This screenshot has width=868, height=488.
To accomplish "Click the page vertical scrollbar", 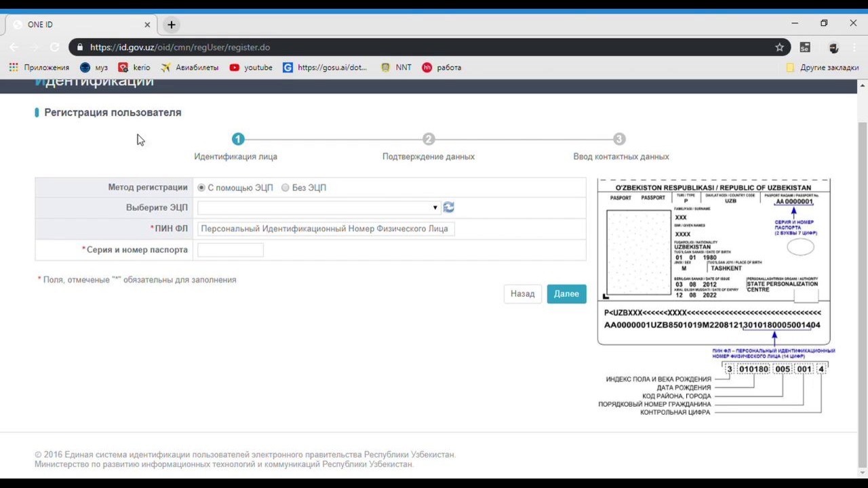I will (x=862, y=271).
